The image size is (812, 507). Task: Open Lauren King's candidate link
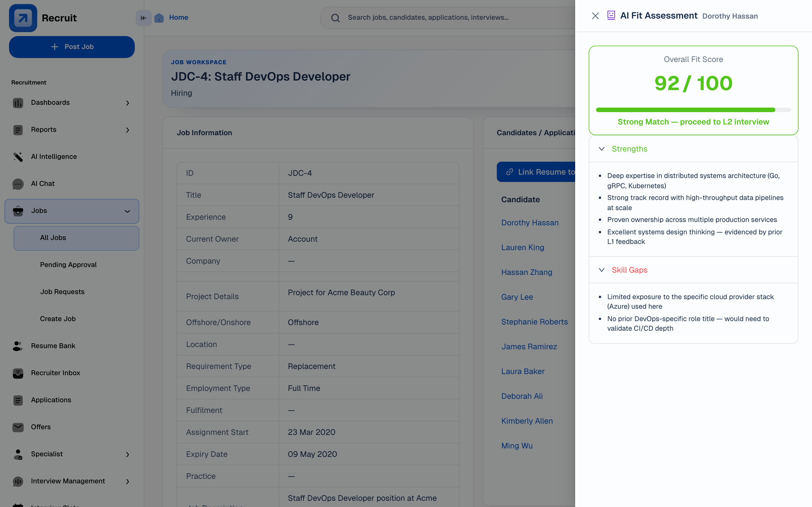(522, 248)
